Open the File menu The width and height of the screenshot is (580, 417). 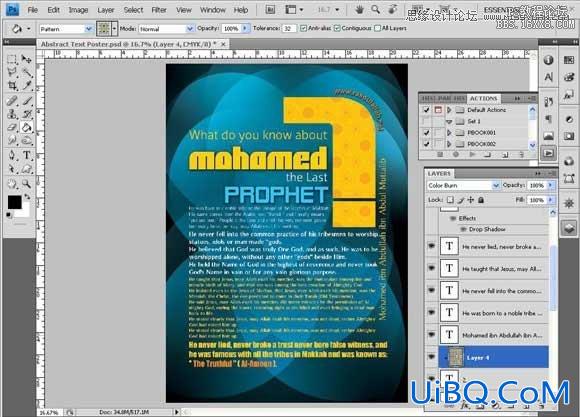tap(33, 10)
